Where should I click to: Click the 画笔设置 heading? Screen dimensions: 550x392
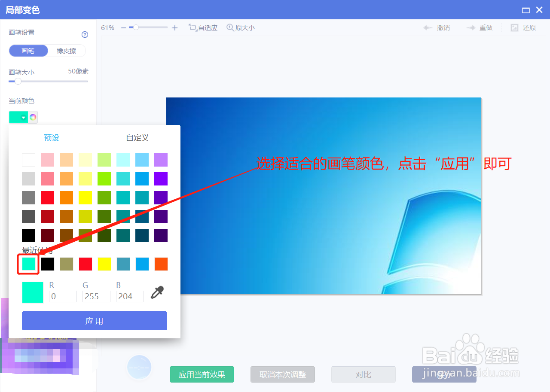pyautogui.click(x=21, y=32)
